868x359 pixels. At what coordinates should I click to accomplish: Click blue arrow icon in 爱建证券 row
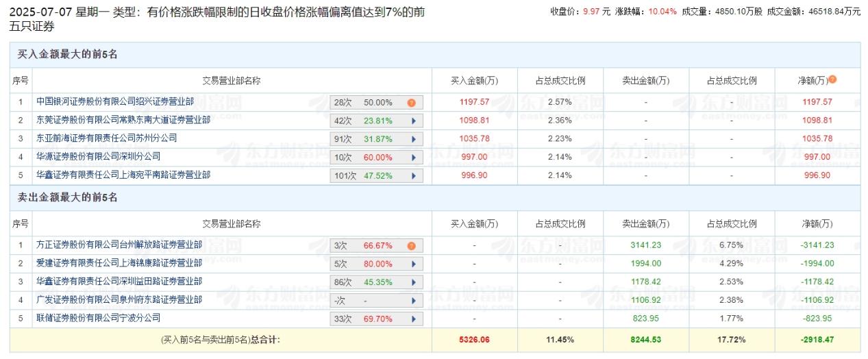tap(413, 264)
